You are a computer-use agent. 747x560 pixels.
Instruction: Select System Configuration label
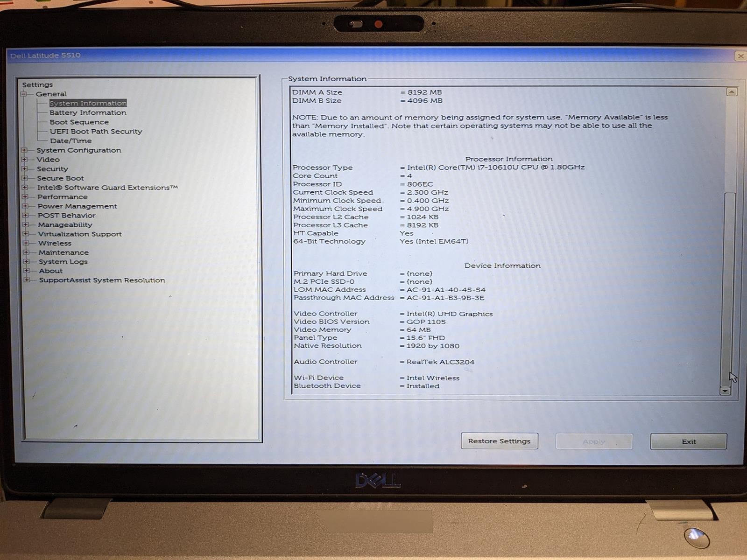[x=78, y=150]
